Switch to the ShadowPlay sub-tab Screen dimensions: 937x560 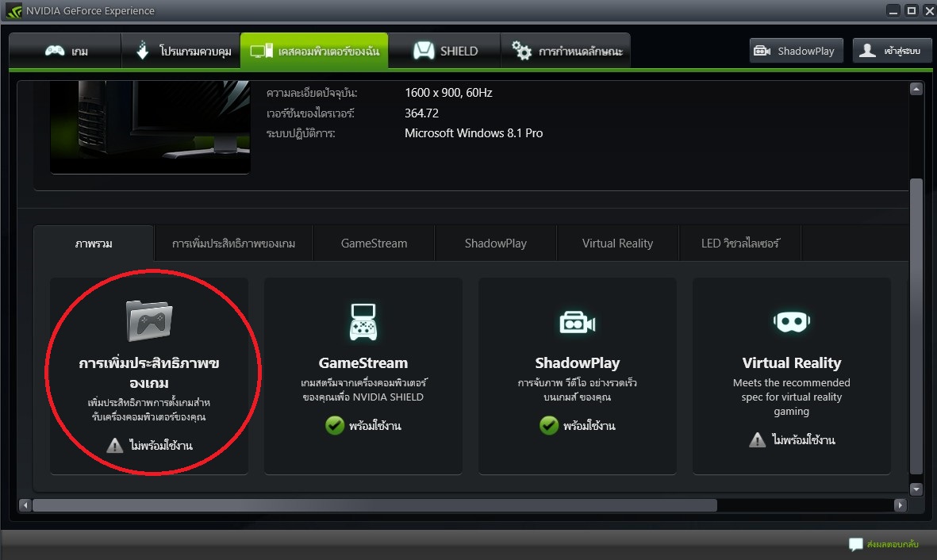pos(496,244)
